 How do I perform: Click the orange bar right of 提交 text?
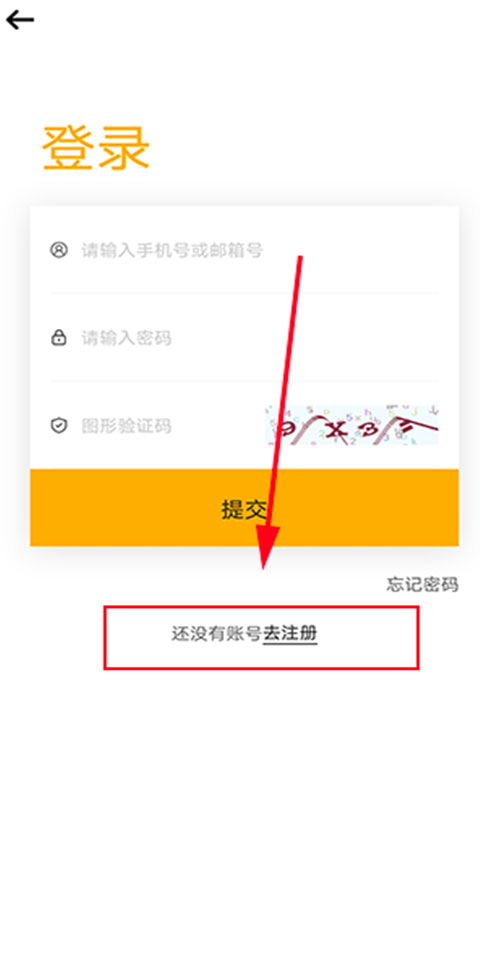tap(367, 508)
